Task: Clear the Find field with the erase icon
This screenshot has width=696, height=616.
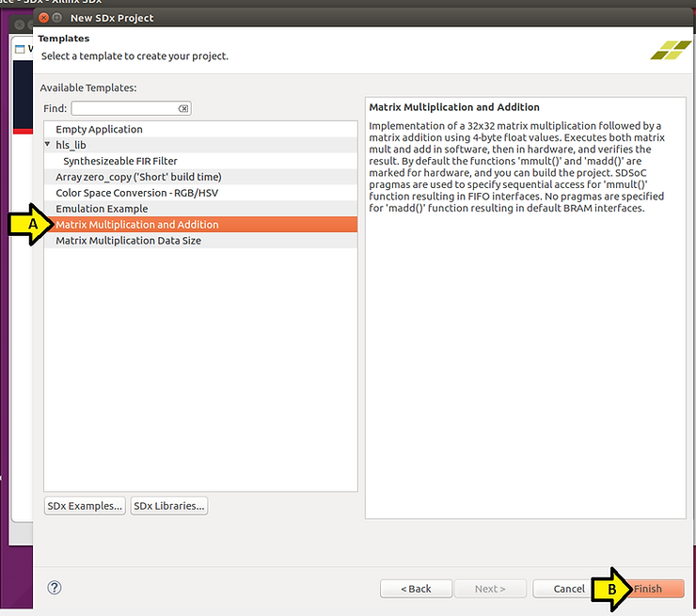Action: click(x=183, y=109)
